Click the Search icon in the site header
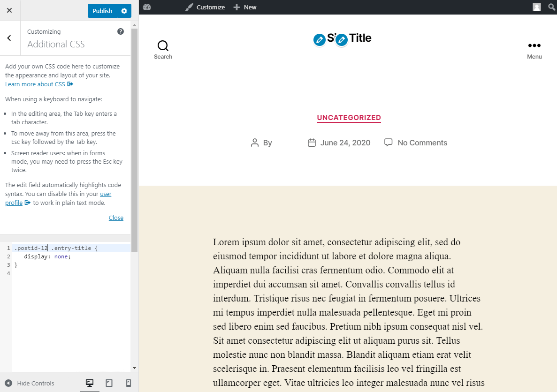Viewport: 557px width, 392px height. click(x=163, y=45)
